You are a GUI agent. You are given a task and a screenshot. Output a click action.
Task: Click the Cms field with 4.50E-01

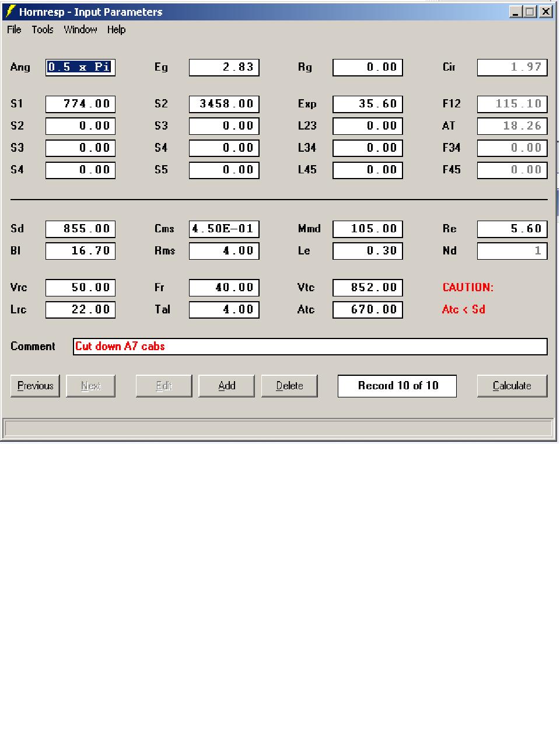(224, 229)
